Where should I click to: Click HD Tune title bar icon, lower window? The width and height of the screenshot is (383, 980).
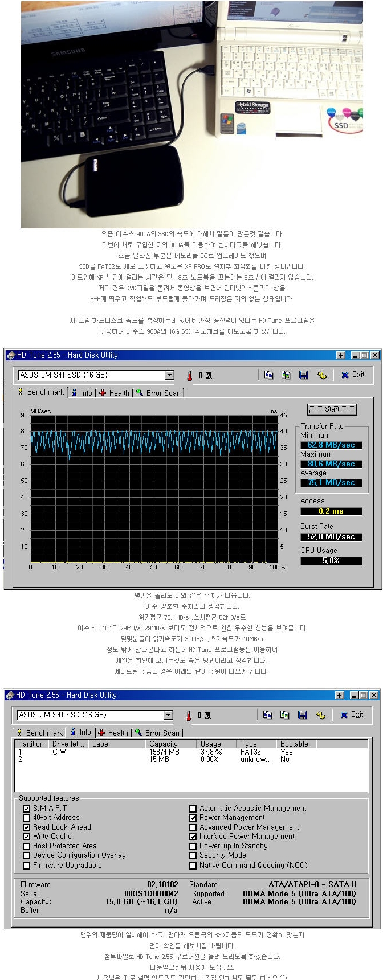(10, 695)
